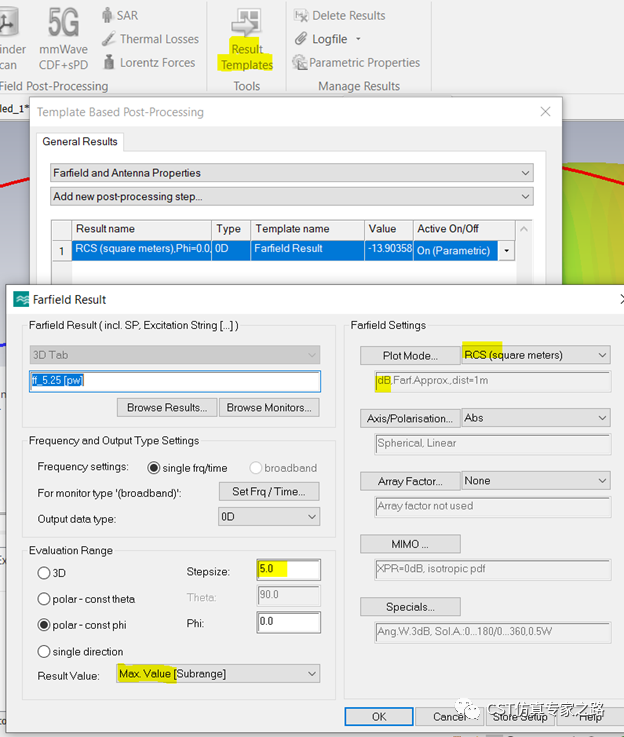Switch to the General Results tab
The width and height of the screenshot is (624, 737).
pyautogui.click(x=80, y=141)
